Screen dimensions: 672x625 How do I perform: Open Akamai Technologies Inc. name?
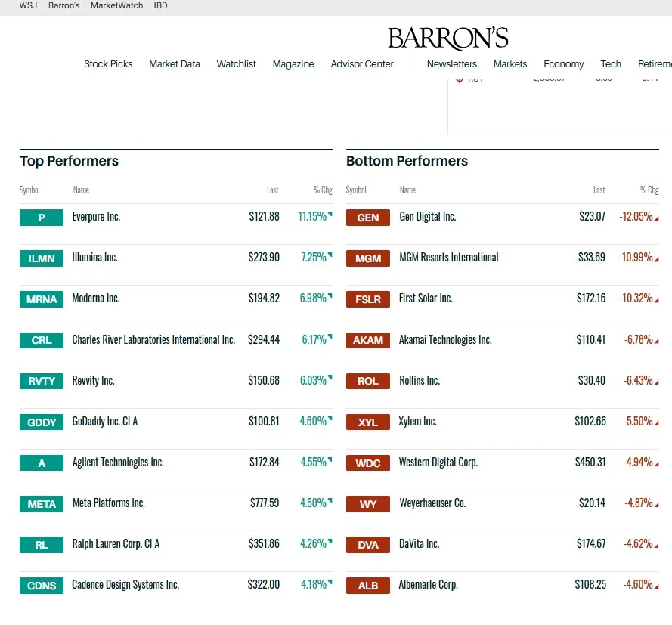tap(445, 339)
